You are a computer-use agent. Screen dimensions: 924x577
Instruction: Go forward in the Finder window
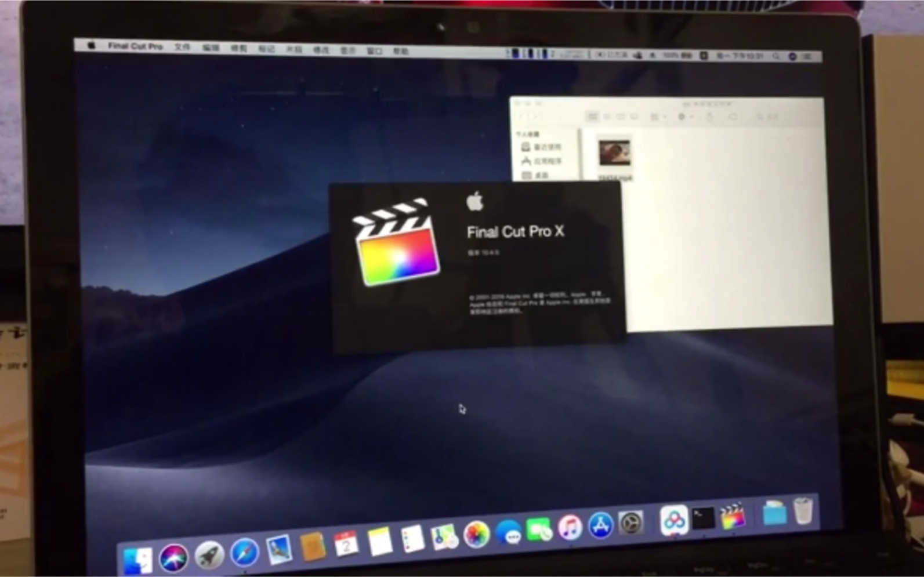(534, 117)
